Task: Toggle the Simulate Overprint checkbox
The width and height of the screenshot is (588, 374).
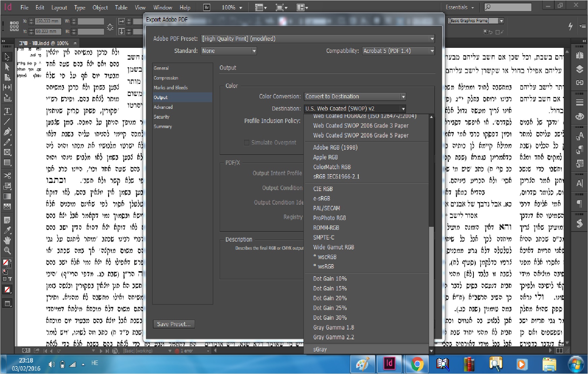Action: (x=247, y=143)
